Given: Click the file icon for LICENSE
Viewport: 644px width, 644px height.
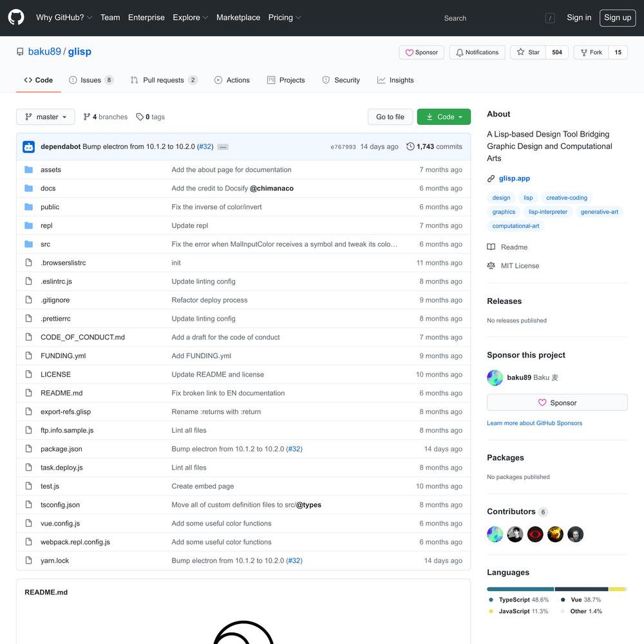Looking at the screenshot, I should click(x=29, y=374).
